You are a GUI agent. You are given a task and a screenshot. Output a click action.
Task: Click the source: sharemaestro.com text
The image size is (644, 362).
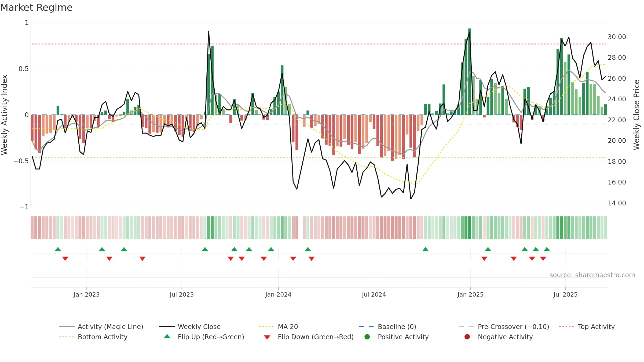pyautogui.click(x=592, y=275)
